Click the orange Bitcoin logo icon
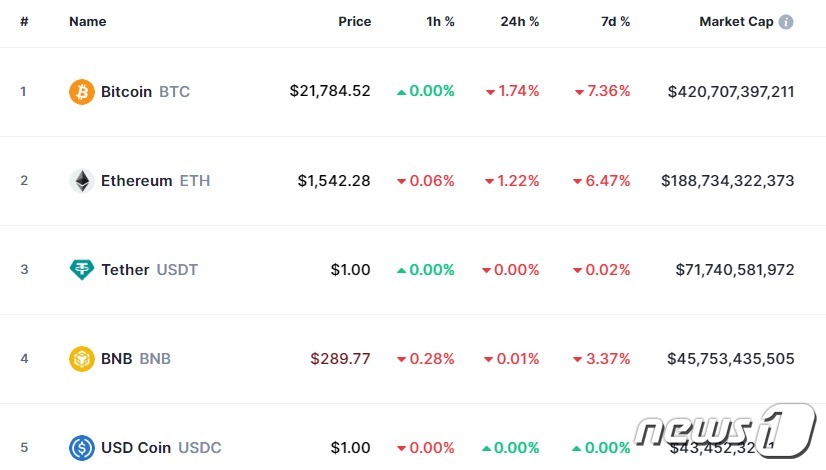 click(x=82, y=92)
